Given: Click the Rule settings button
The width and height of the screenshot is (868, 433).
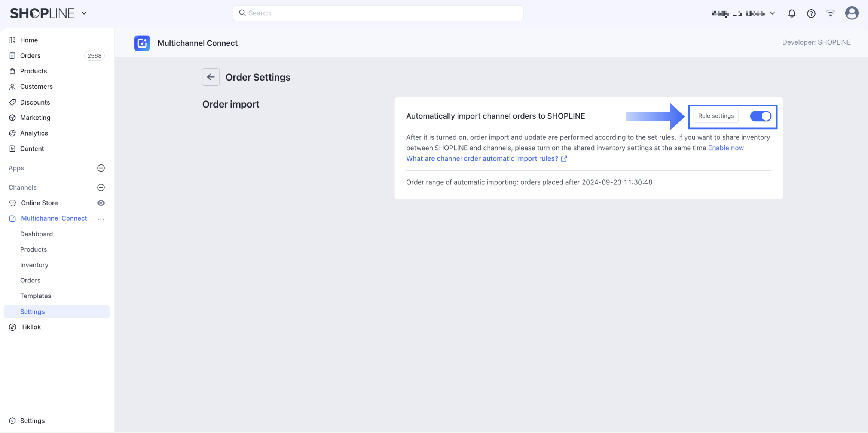Looking at the screenshot, I should point(716,116).
